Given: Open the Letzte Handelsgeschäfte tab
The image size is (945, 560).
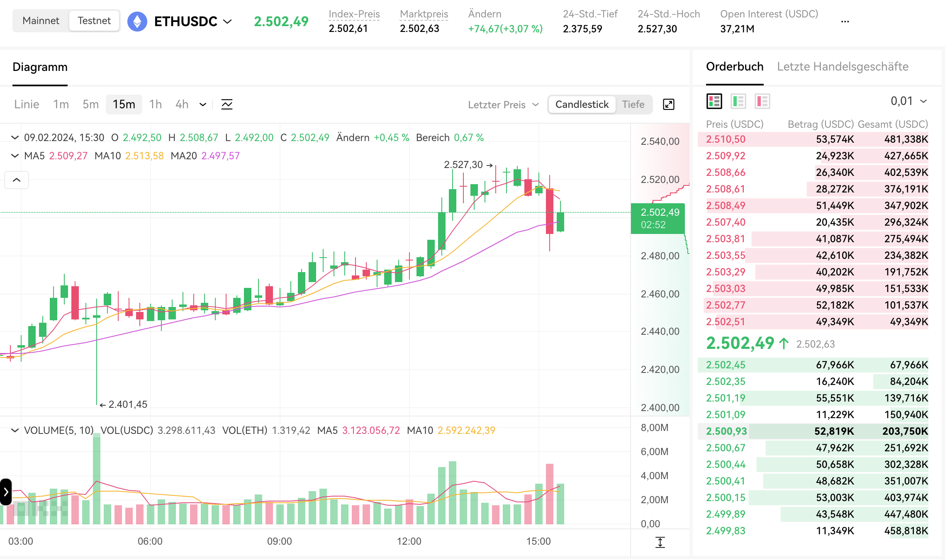Looking at the screenshot, I should (x=842, y=67).
